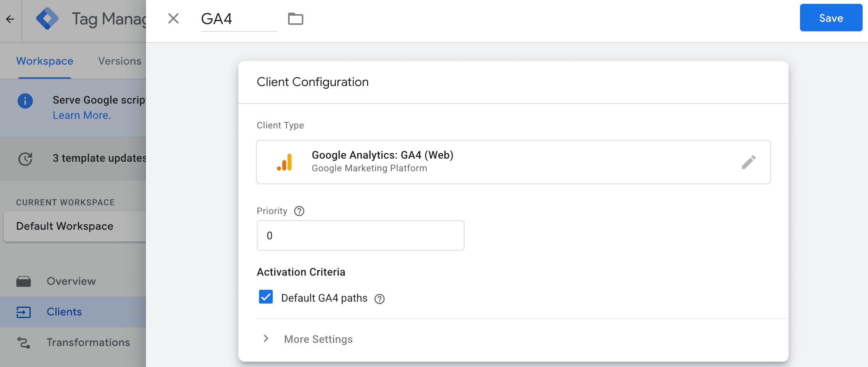Click help icon next to Default GA4 paths
868x367 pixels.
click(x=379, y=299)
